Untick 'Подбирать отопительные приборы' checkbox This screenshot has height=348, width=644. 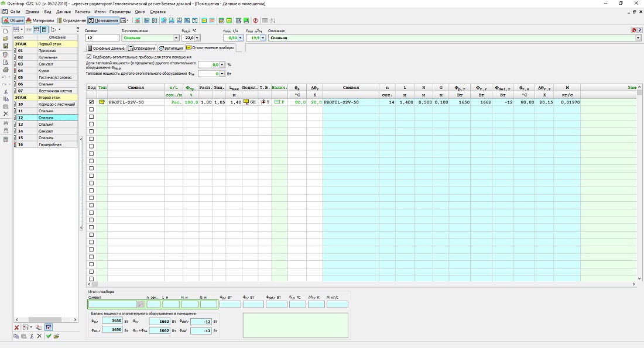(x=89, y=57)
